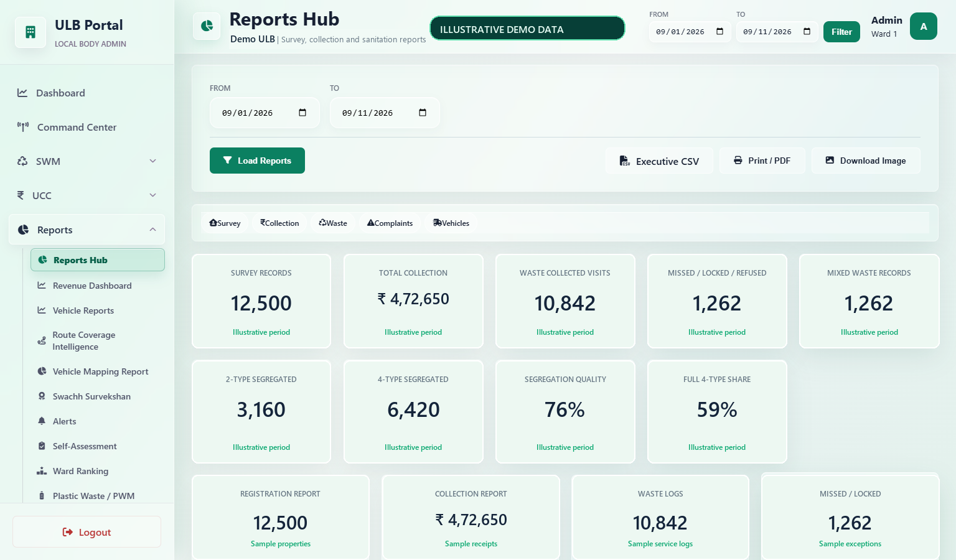Click the admin avatar 'A' icon

(x=924, y=26)
